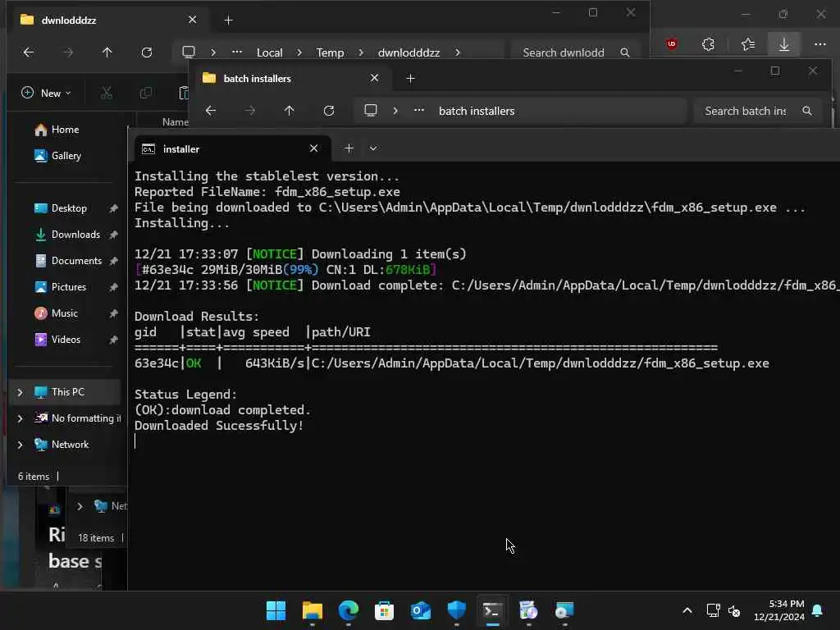
Task: Click the Copy icon in Explorer toolbar
Action: pyautogui.click(x=145, y=94)
